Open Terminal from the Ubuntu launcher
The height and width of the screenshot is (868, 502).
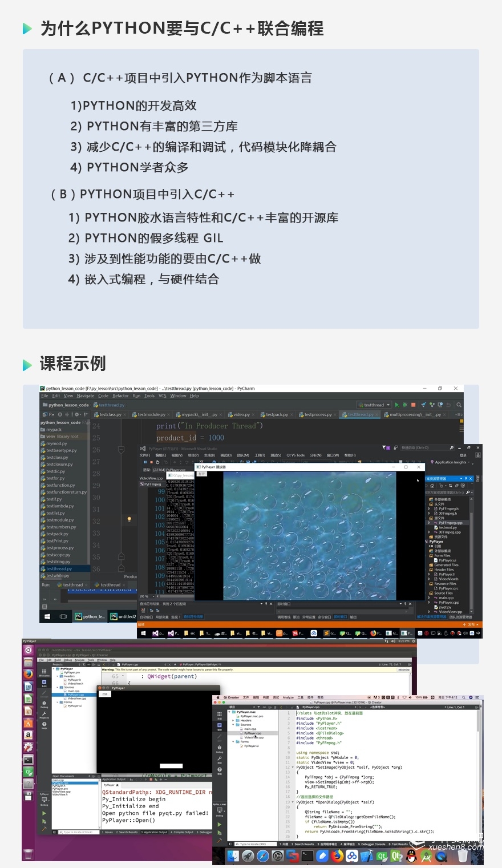(28, 760)
